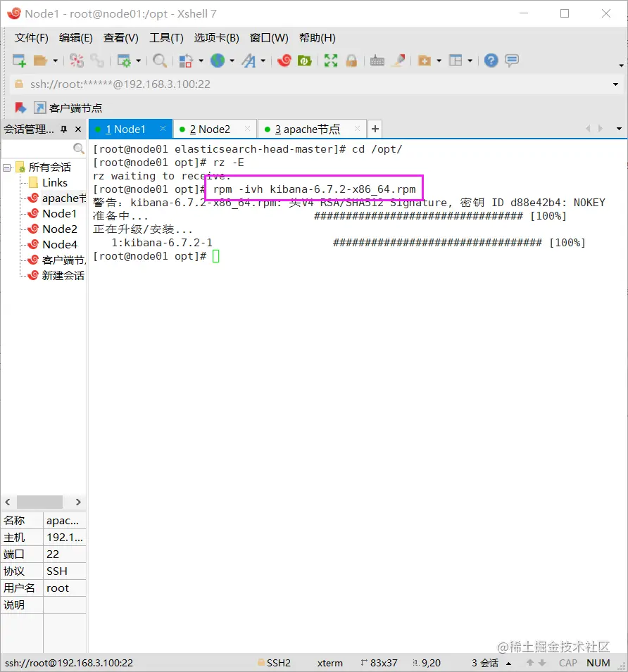The width and height of the screenshot is (628, 672).
Task: Open the 窗口(W) menu
Action: [269, 38]
